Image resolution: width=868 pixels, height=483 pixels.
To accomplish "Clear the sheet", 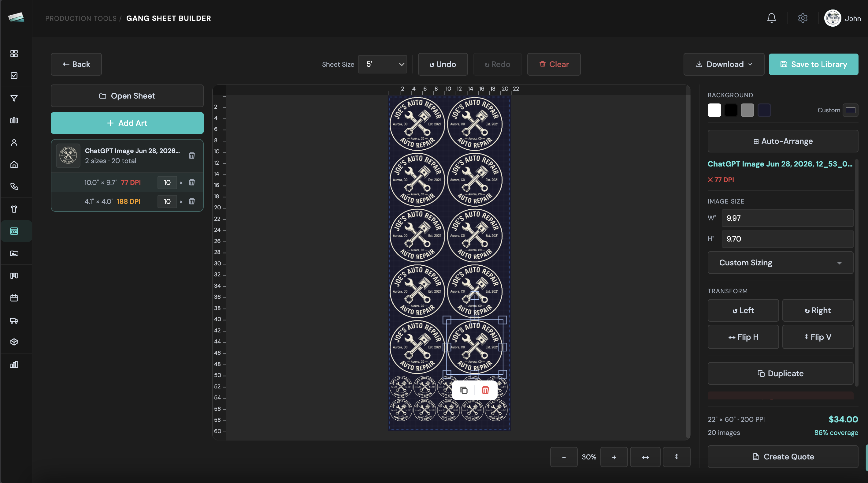I will 554,64.
